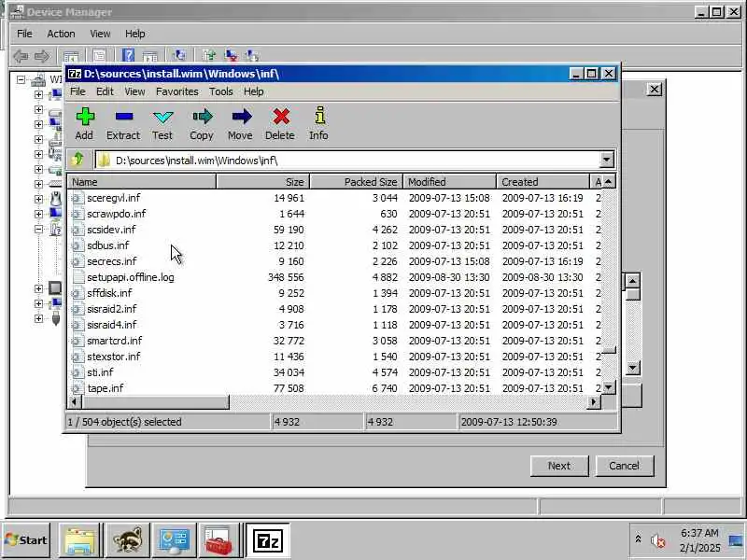Click the update driver icon in Device Manager
The height and width of the screenshot is (560, 747).
click(x=208, y=56)
